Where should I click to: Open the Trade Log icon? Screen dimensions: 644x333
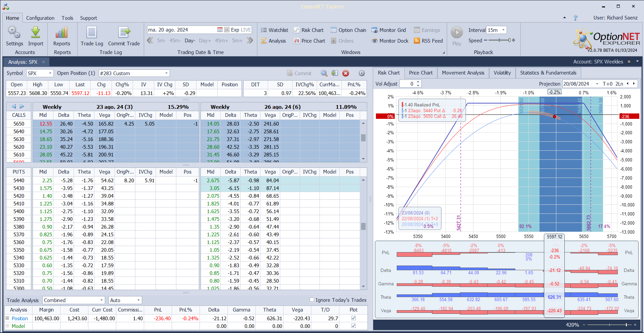click(92, 33)
